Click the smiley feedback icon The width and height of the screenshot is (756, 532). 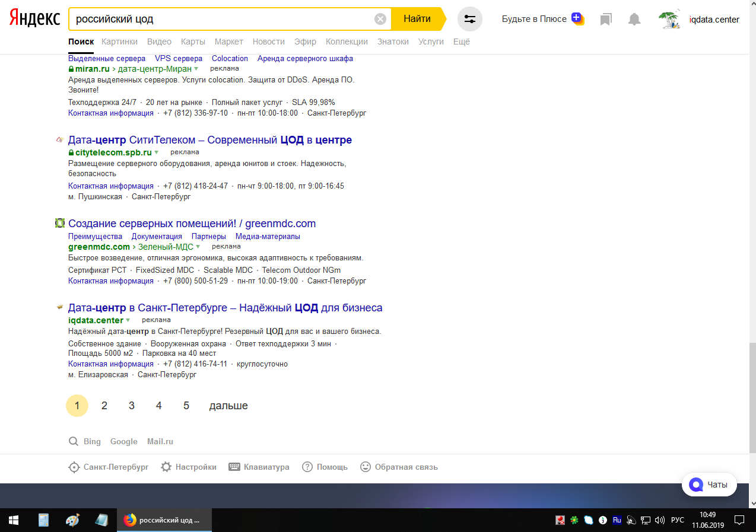[x=366, y=467]
